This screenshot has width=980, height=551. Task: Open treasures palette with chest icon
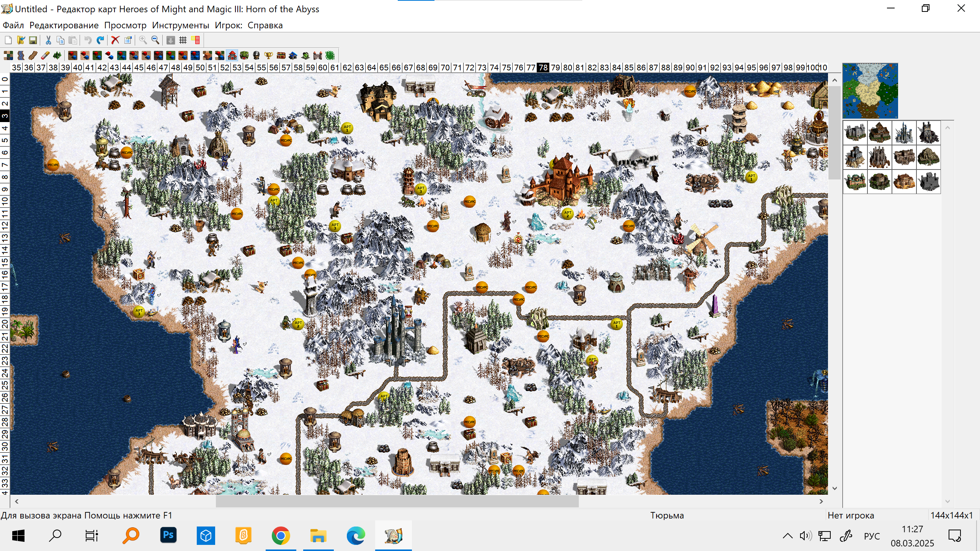tap(281, 56)
